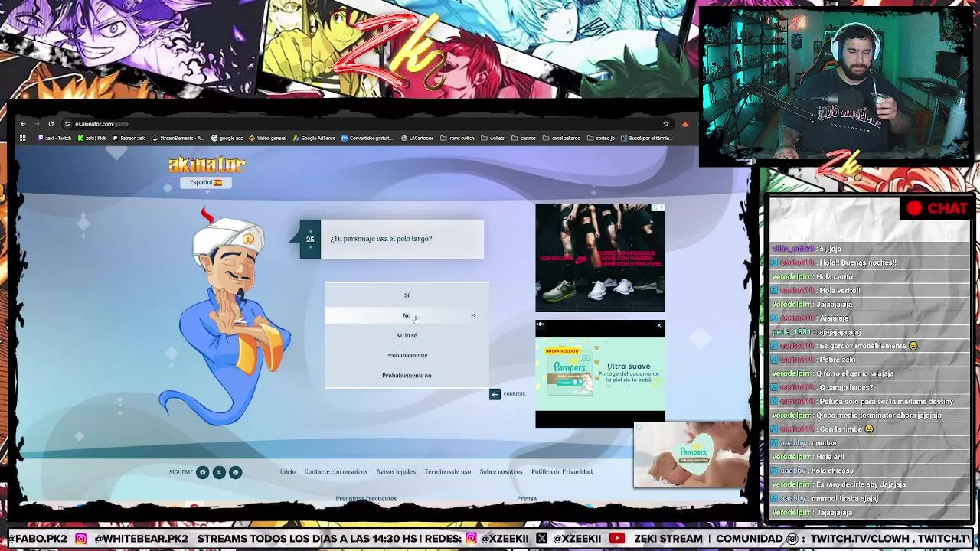
Task: Expand the roms switch bookmark folder
Action: click(x=457, y=139)
